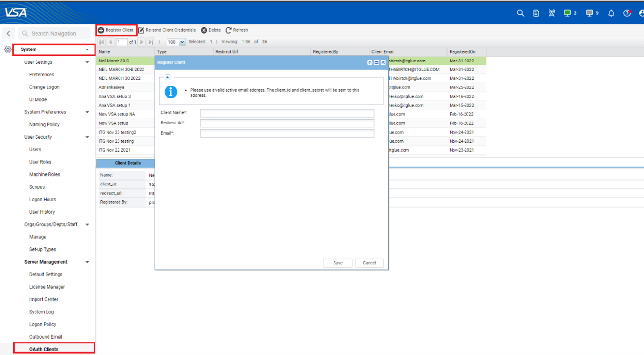
Task: Open License Manager in sidebar
Action: tap(47, 287)
